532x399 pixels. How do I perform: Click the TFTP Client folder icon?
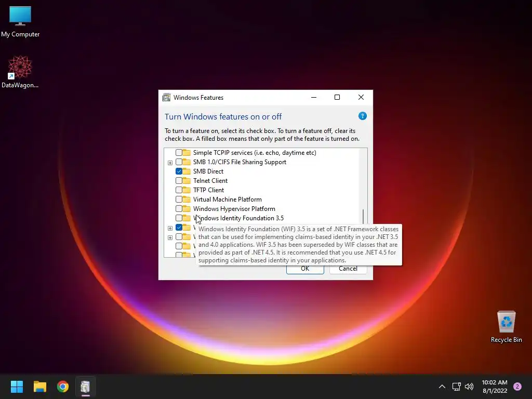(187, 190)
